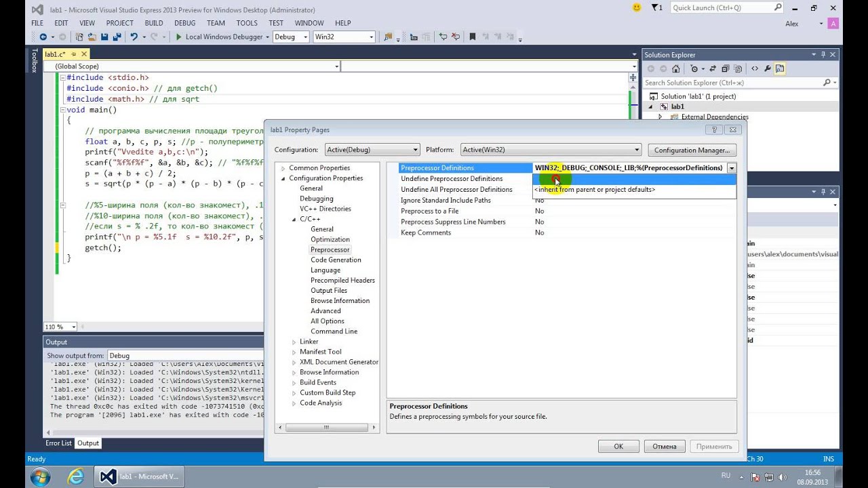Open the TOOLS menu
Viewport: 868px width, 488px height.
pos(247,23)
